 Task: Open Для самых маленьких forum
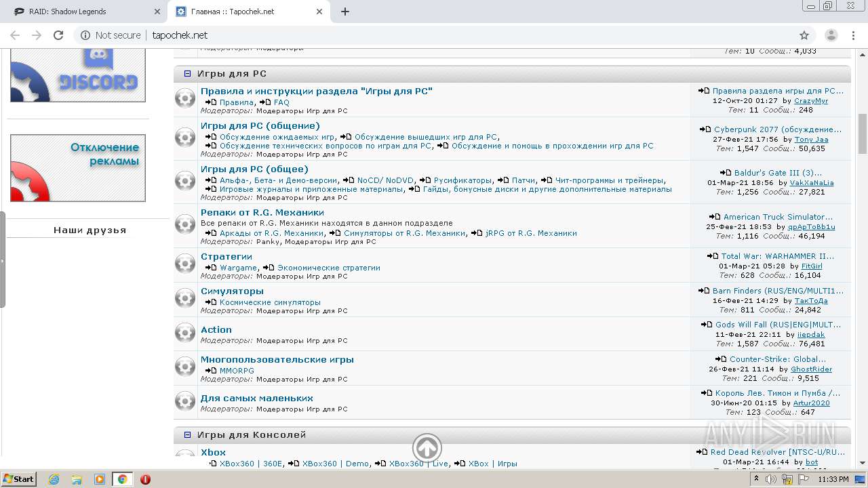[x=257, y=398]
